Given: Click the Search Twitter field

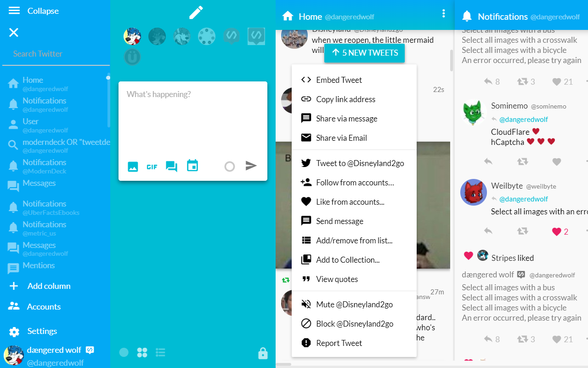Looking at the screenshot, I should pos(55,54).
